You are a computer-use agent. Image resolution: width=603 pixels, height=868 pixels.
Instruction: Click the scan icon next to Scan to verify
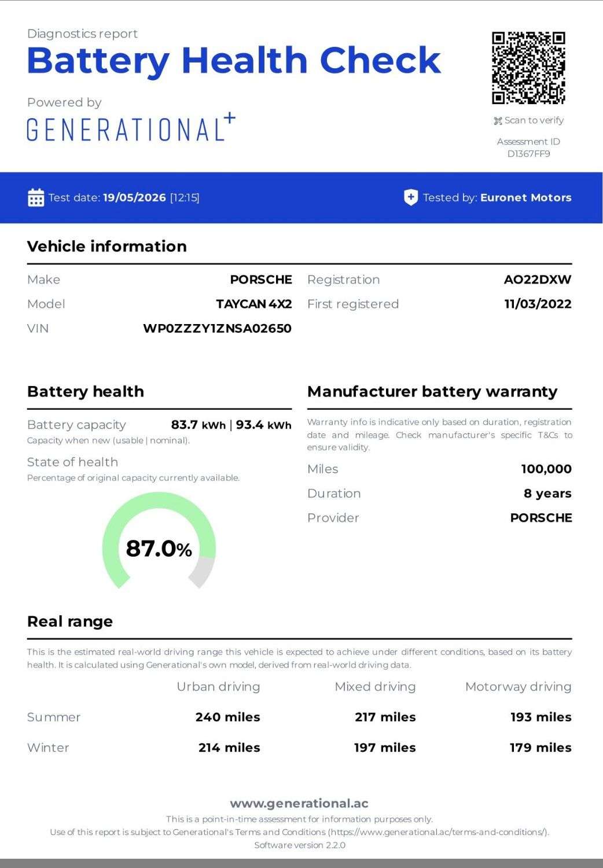(498, 121)
